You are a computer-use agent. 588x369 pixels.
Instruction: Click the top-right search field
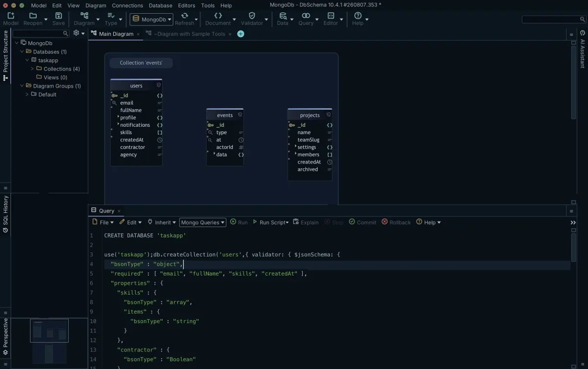point(554,19)
